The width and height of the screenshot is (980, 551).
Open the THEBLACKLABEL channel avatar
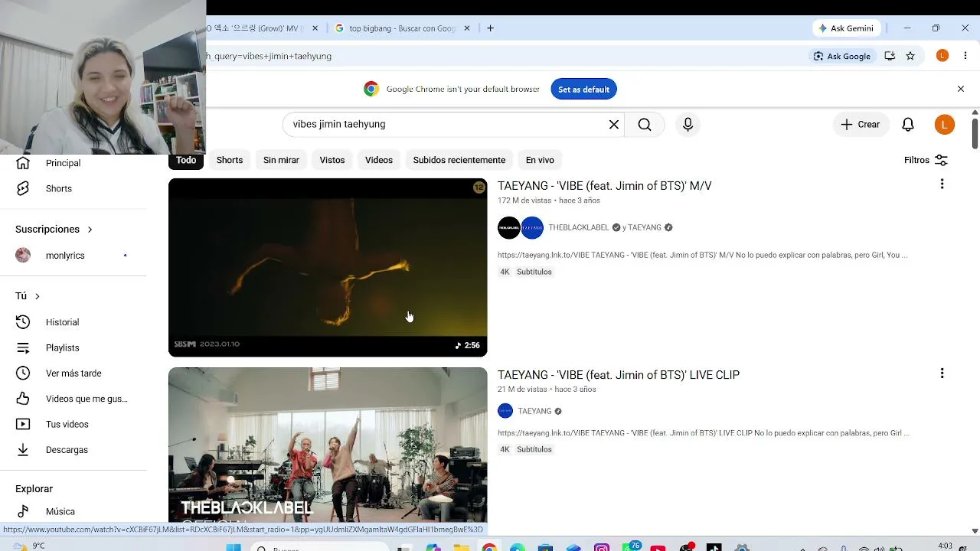[x=509, y=227]
